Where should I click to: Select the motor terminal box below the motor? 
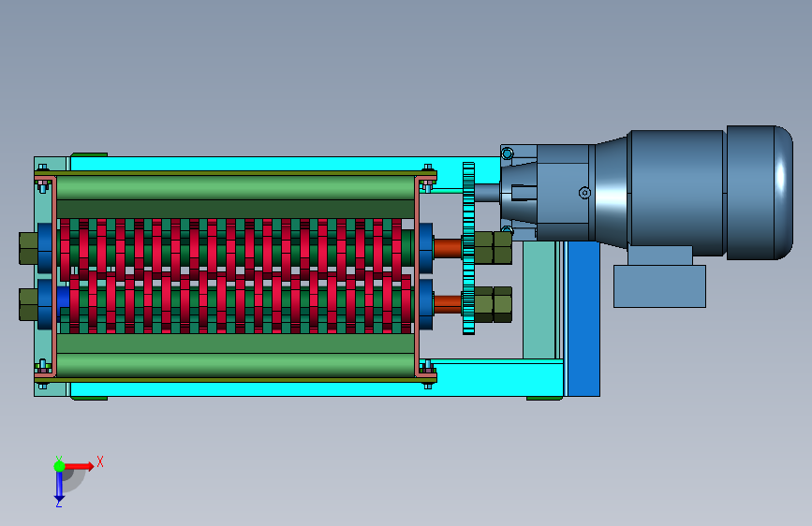[x=659, y=285]
